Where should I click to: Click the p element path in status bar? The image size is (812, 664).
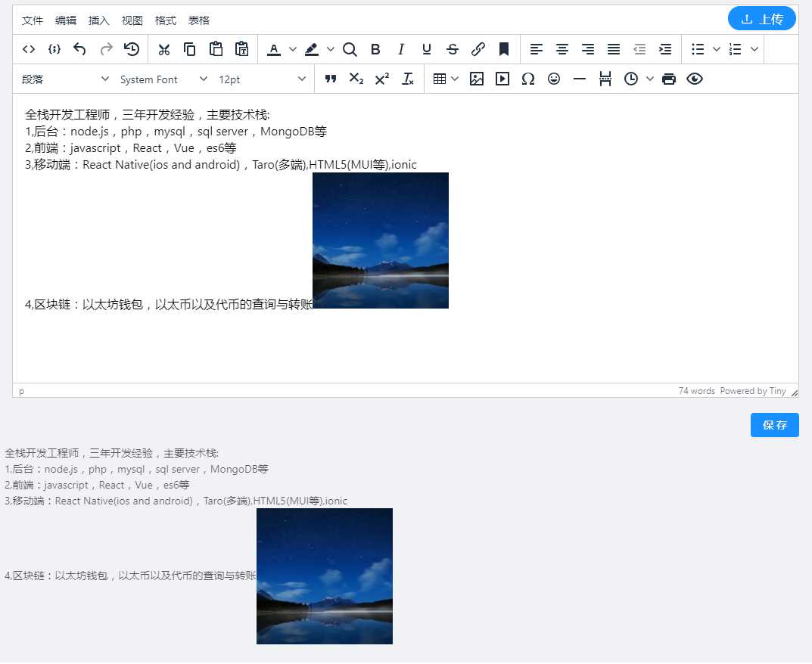[x=21, y=392]
